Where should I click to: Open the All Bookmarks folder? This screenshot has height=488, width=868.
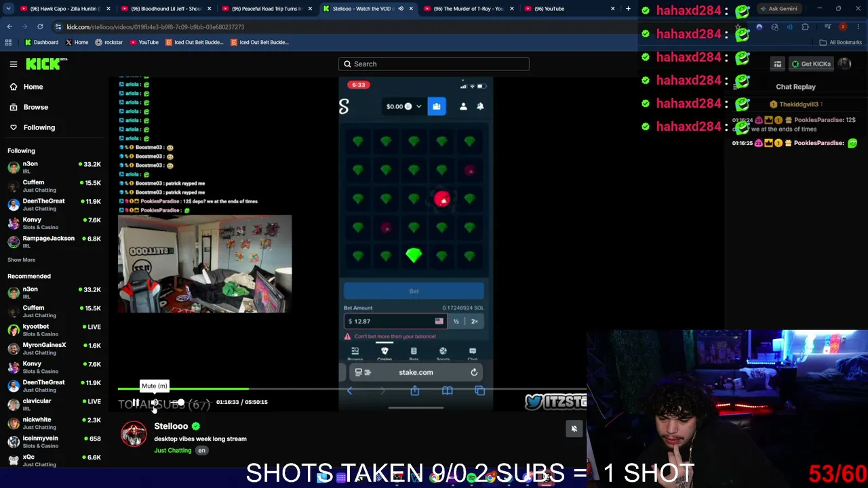pos(841,42)
